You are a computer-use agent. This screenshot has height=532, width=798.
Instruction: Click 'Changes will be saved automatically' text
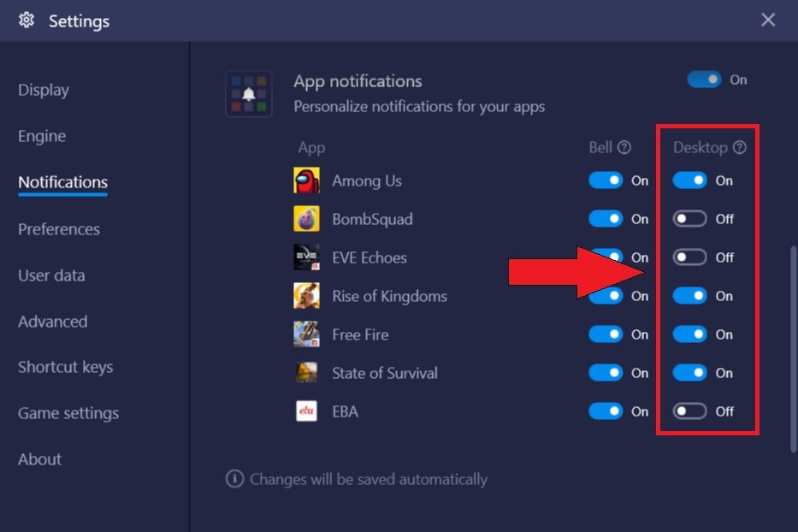369,479
